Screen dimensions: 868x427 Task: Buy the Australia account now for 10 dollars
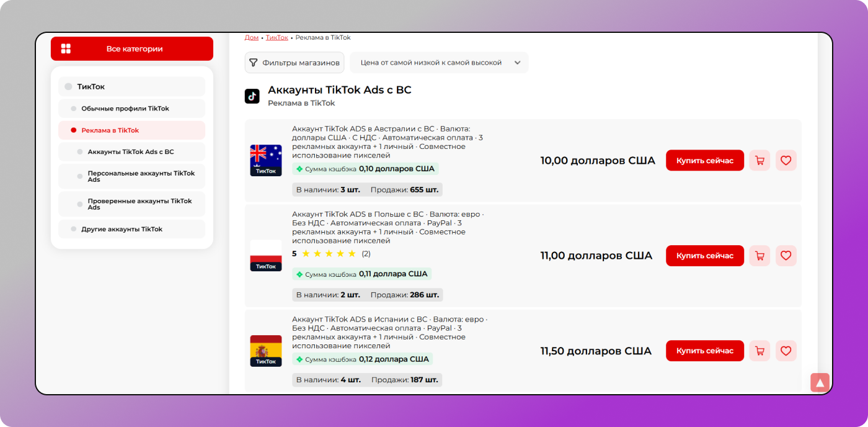pyautogui.click(x=704, y=161)
